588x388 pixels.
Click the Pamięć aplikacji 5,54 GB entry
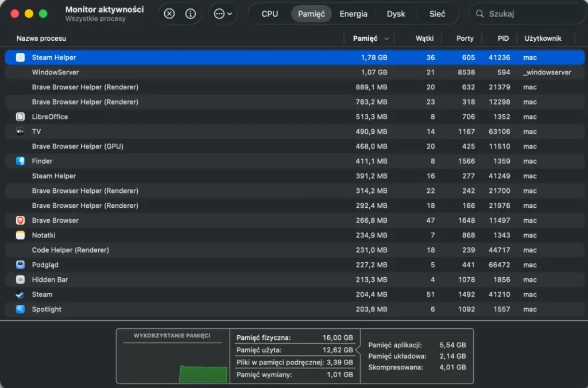417,345
